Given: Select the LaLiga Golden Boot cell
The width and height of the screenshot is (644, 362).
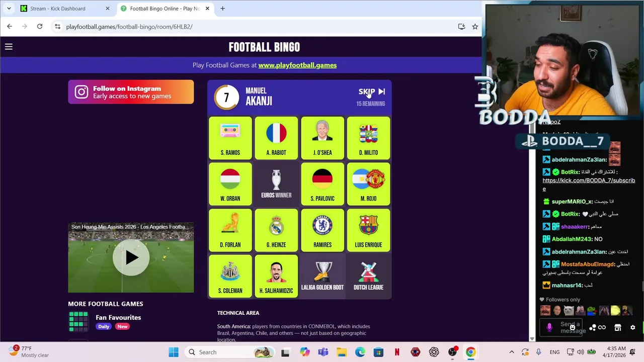Looking at the screenshot, I should tap(323, 276).
